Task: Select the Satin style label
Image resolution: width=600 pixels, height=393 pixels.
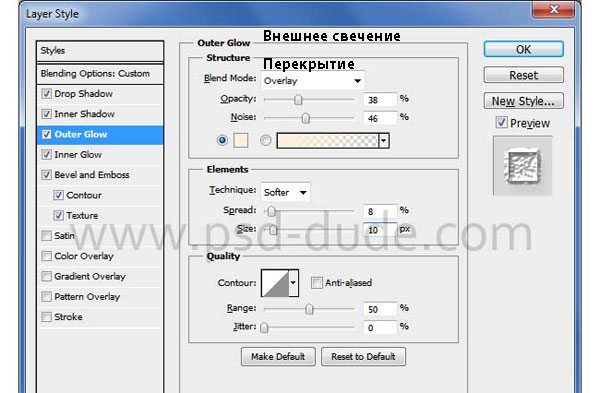Action: coord(64,236)
